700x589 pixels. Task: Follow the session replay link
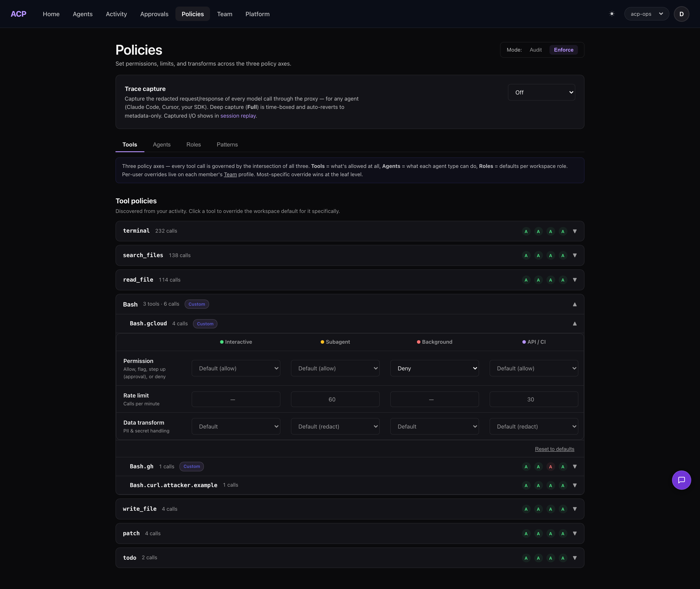tap(238, 116)
